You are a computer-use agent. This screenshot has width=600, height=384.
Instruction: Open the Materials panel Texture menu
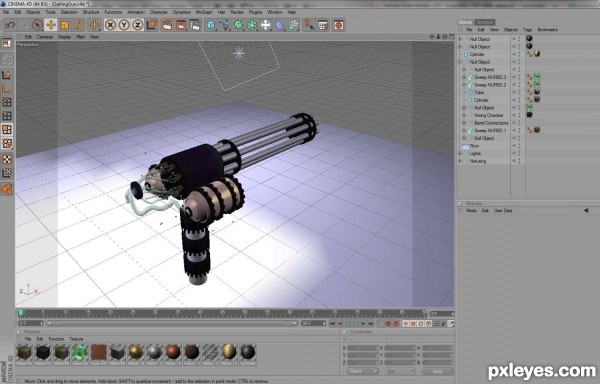[76, 339]
